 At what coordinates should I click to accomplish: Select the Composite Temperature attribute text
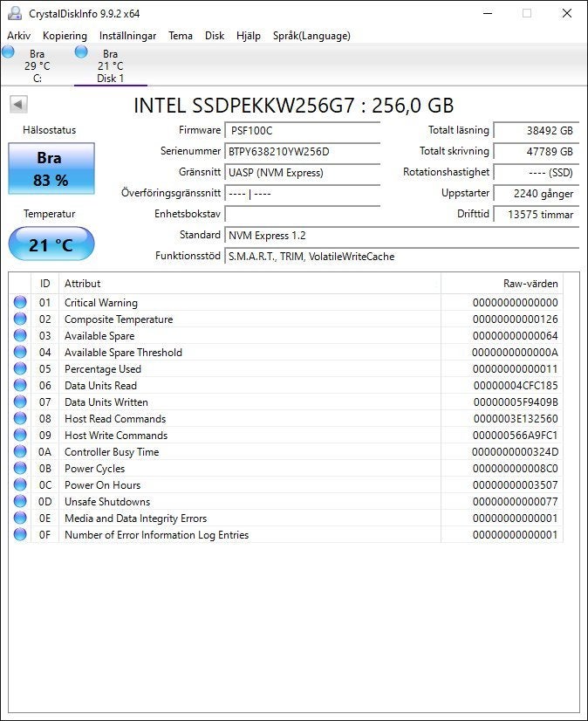[x=119, y=319]
